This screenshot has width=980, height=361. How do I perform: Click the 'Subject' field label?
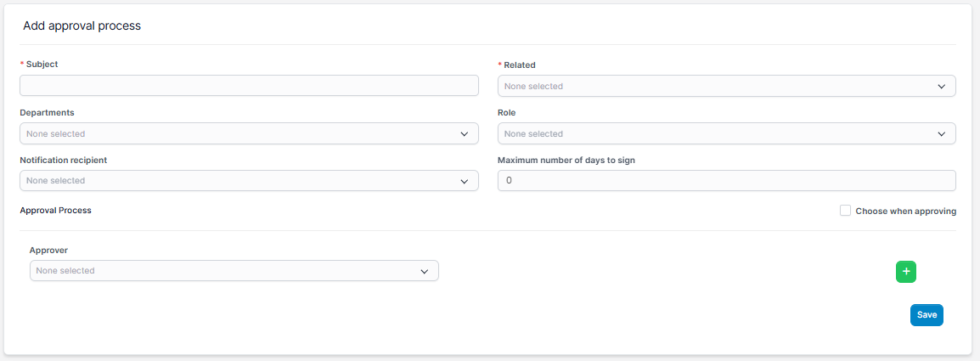(42, 65)
